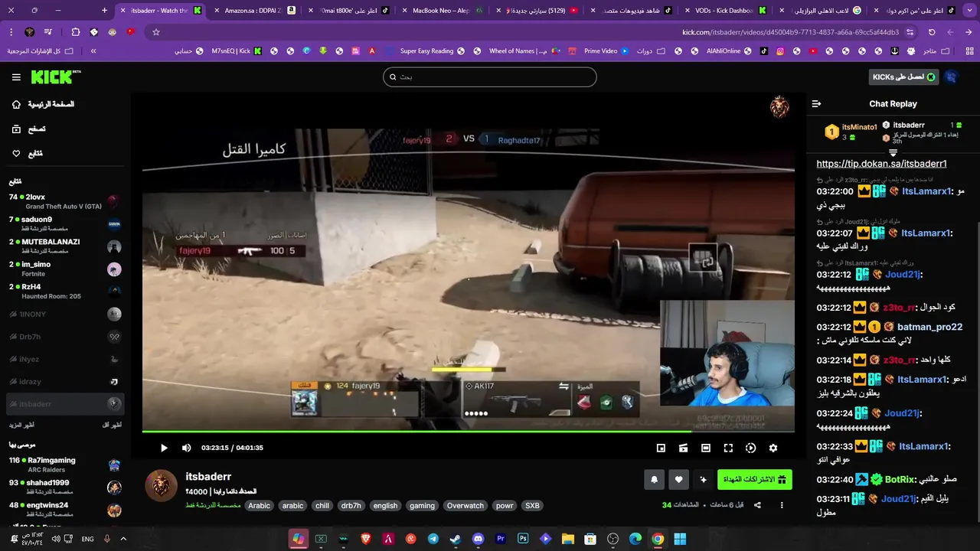Enable notifications bell for itsbaderr
The height and width of the screenshot is (551, 980).
tap(654, 480)
